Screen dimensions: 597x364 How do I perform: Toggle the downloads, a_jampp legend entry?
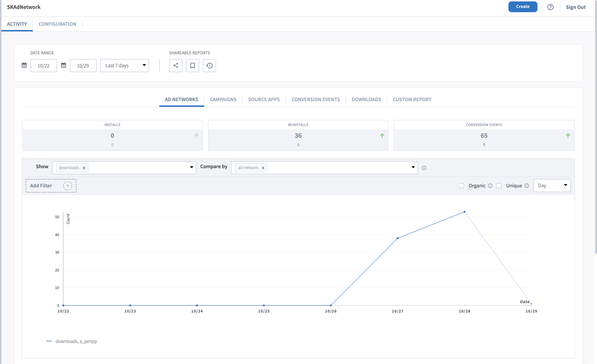tap(72, 341)
